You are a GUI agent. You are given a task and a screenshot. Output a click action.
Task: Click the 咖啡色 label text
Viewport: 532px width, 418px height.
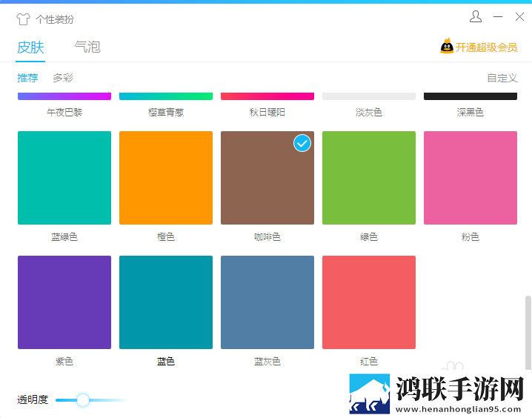(x=267, y=237)
